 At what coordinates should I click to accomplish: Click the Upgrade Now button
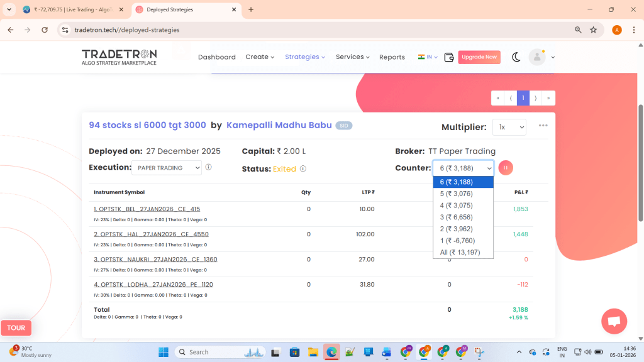coord(479,57)
